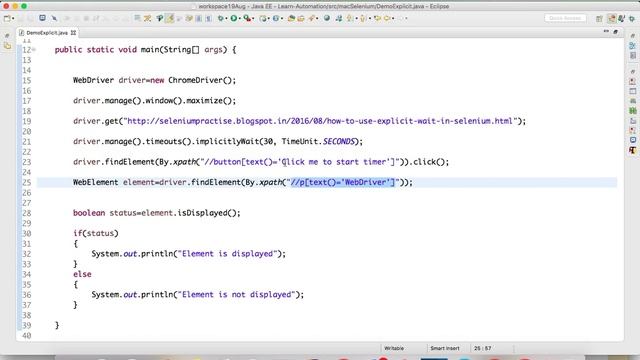Click the Open Task icon in toolbar

tap(301, 18)
